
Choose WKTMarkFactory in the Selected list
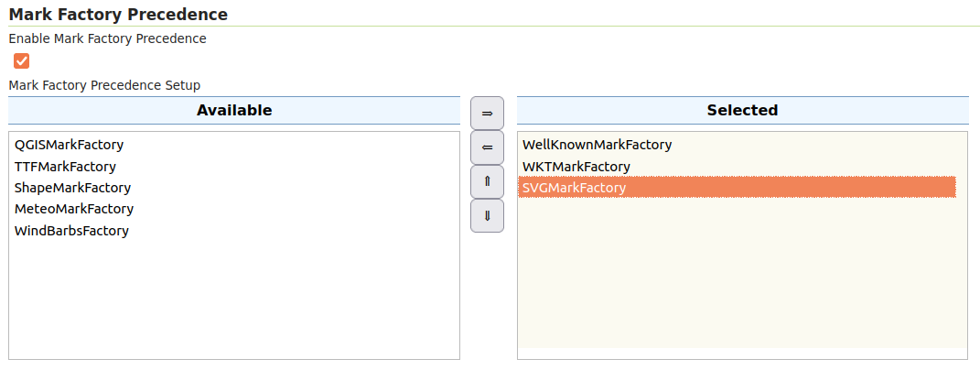click(576, 167)
